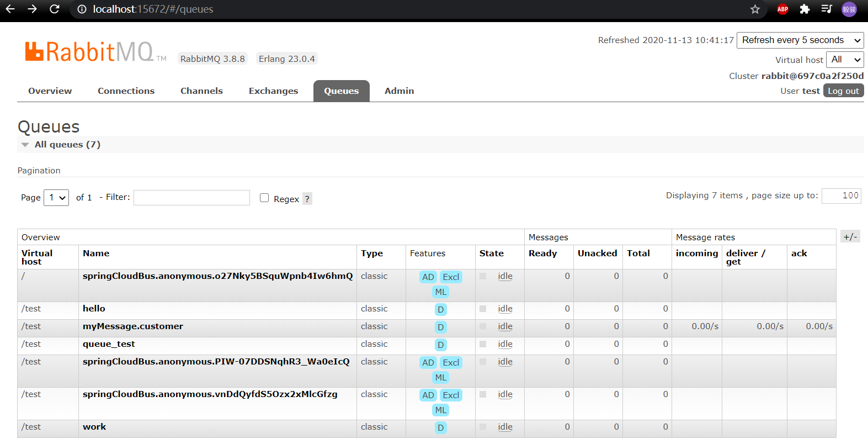Click the browser forward arrow
Viewport: 868px width, 444px height.
(32, 9)
